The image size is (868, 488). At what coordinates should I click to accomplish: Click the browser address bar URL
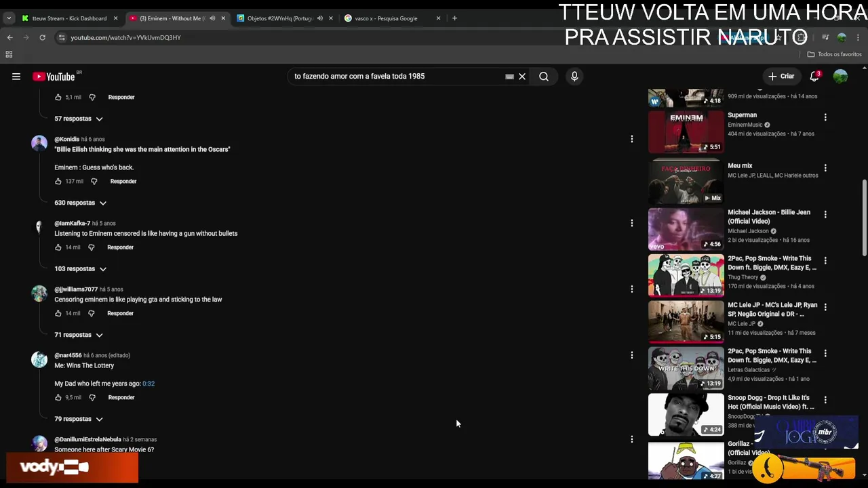point(125,38)
